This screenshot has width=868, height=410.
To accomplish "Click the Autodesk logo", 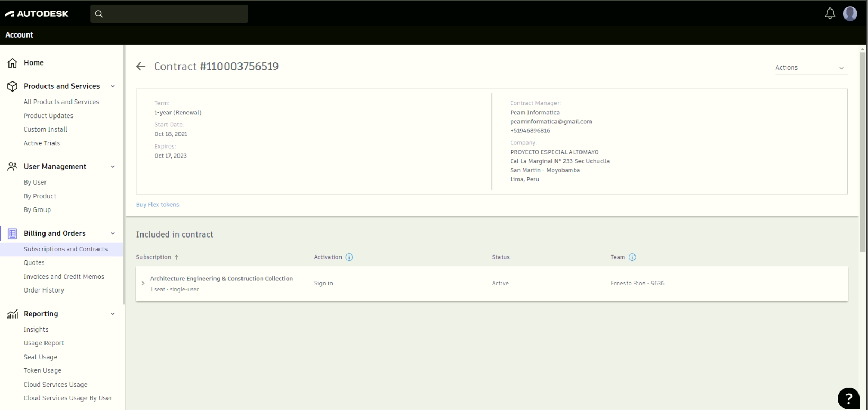I will click(x=37, y=14).
